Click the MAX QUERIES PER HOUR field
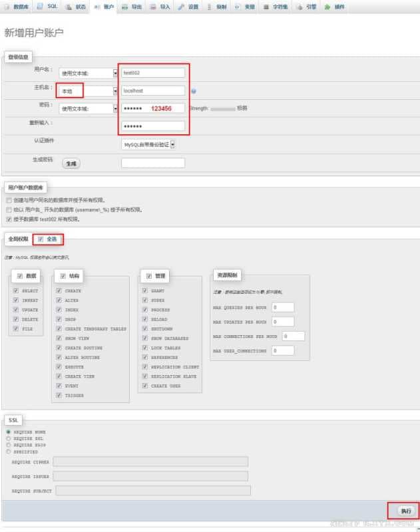This screenshot has height=532, width=420. [x=283, y=307]
